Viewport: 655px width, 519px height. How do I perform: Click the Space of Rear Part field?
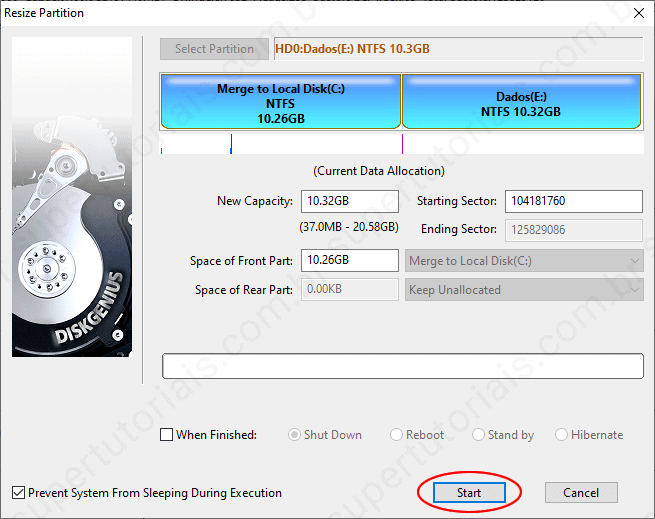[x=349, y=290]
